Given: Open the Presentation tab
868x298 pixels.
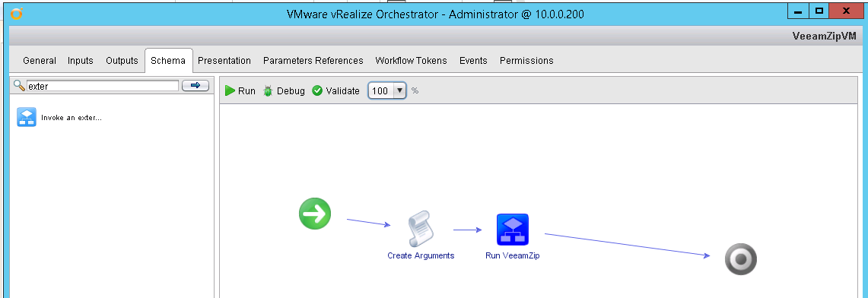Looking at the screenshot, I should tap(224, 61).
